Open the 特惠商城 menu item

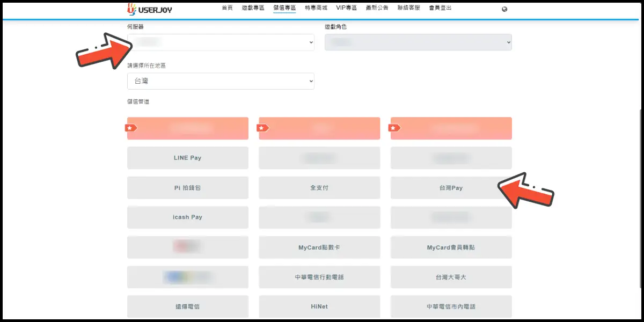tap(316, 8)
